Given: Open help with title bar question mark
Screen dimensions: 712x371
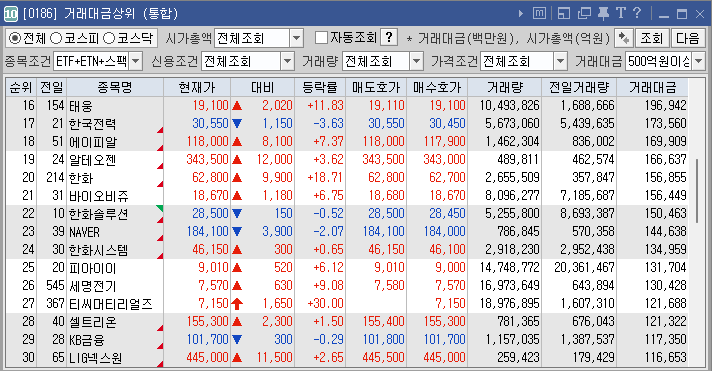Looking at the screenshot, I should (x=637, y=13).
